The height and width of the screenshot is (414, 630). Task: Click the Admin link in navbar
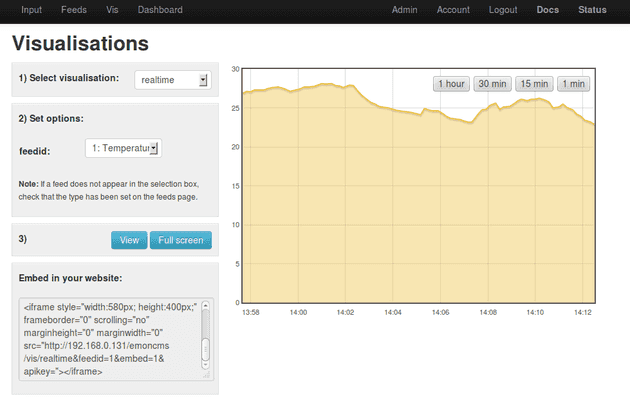(x=404, y=10)
